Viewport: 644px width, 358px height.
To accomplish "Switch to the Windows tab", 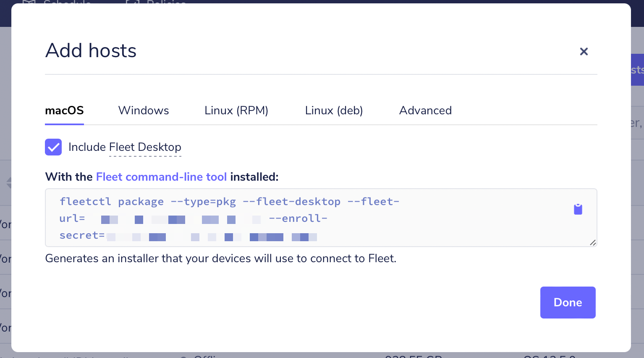I will [144, 111].
